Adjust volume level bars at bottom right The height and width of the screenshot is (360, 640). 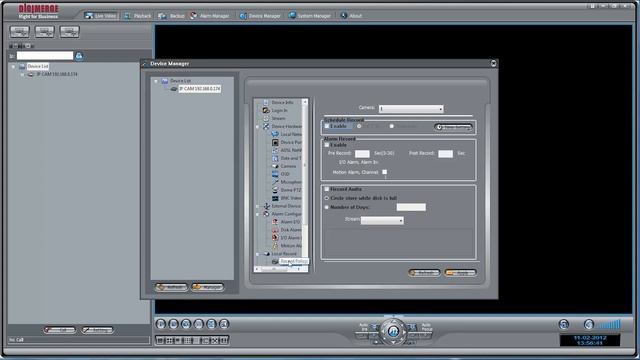pyautogui.click(x=610, y=324)
